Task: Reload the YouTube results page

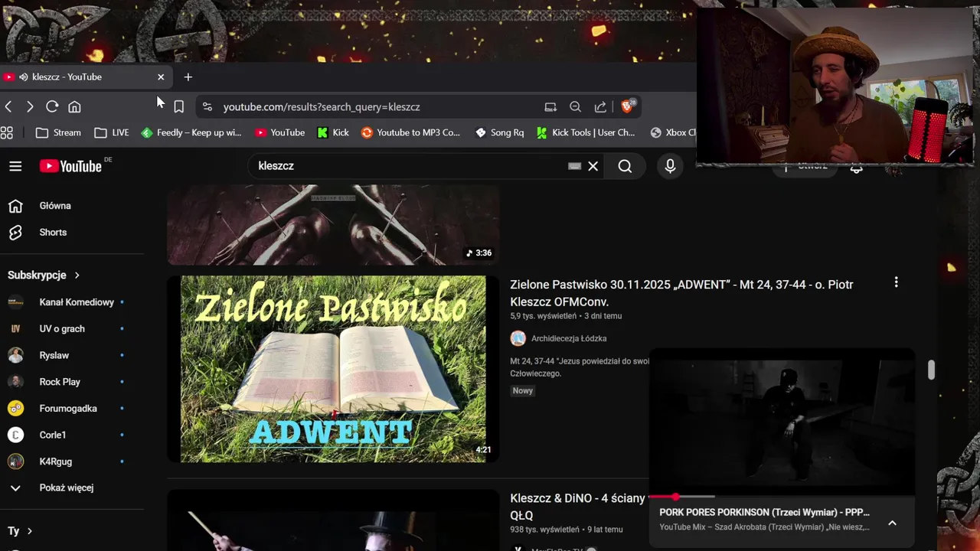Action: [52, 107]
